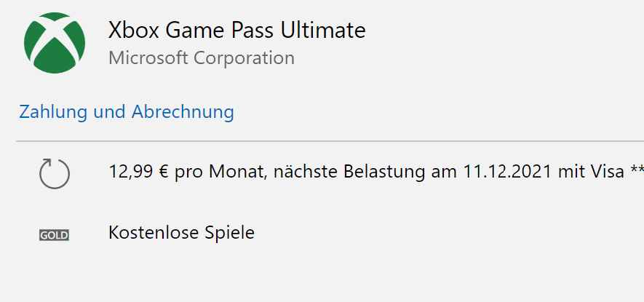This screenshot has height=302, width=644.
Task: Click the word Spiele beside GOLD badge
Action: [231, 234]
